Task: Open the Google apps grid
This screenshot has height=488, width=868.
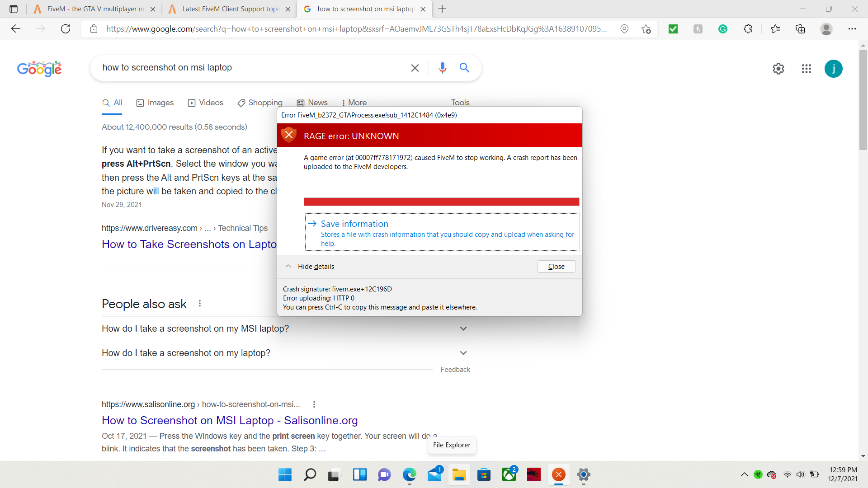Action: click(x=807, y=69)
